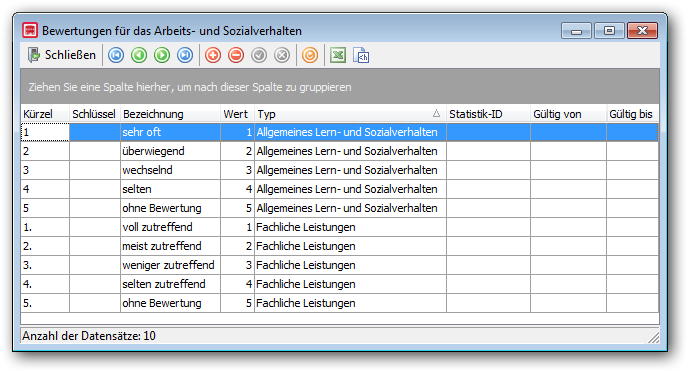Screen dimensions: 688x372
Task: Jump to last record
Action: (185, 55)
